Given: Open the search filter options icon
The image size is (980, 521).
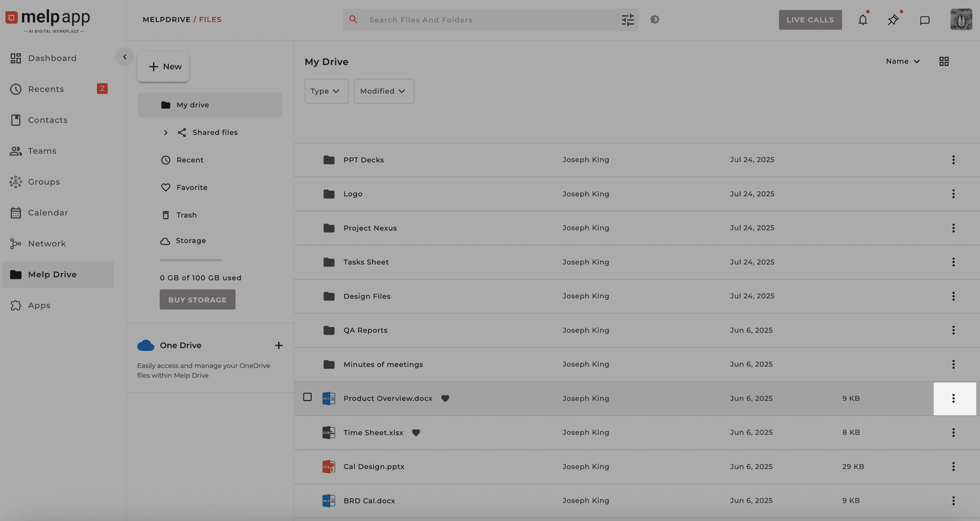Looking at the screenshot, I should point(628,19).
